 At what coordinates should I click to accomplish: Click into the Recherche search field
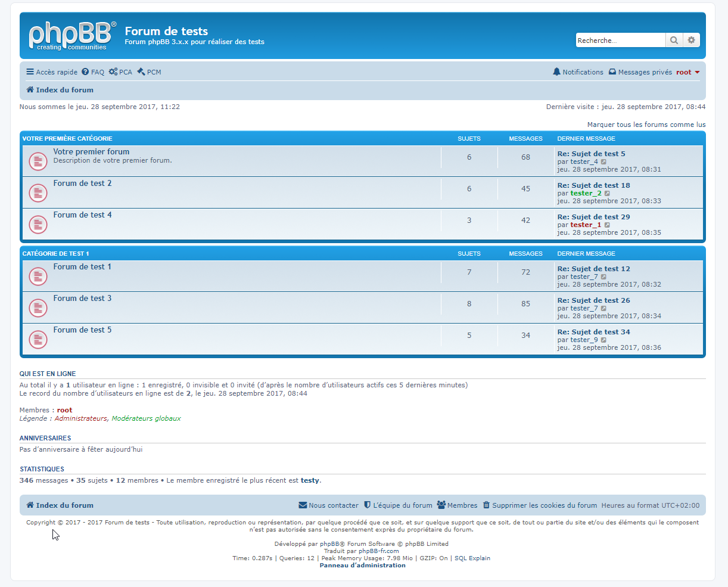coord(620,41)
